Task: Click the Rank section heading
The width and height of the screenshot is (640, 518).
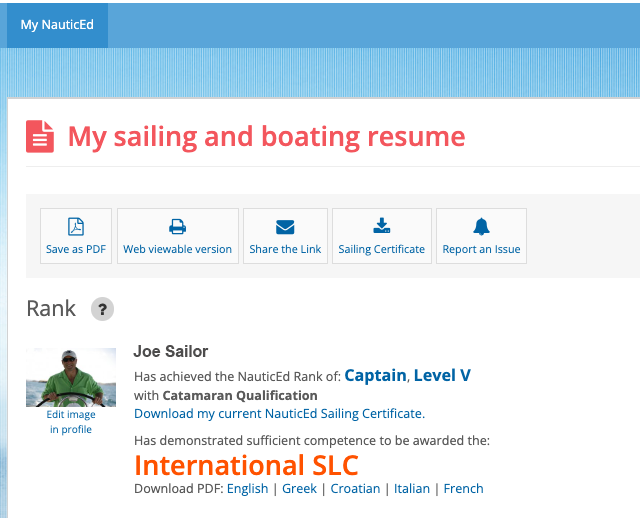Action: (x=51, y=309)
